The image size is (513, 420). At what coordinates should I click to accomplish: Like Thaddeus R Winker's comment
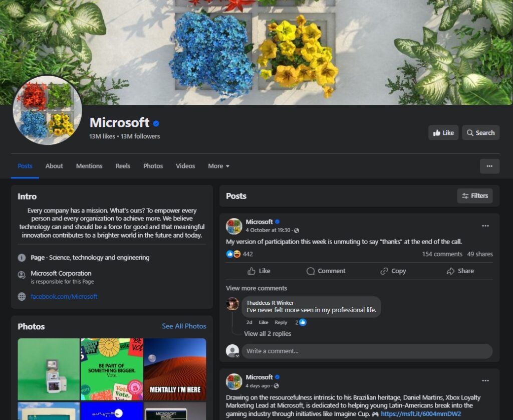pyautogui.click(x=264, y=323)
